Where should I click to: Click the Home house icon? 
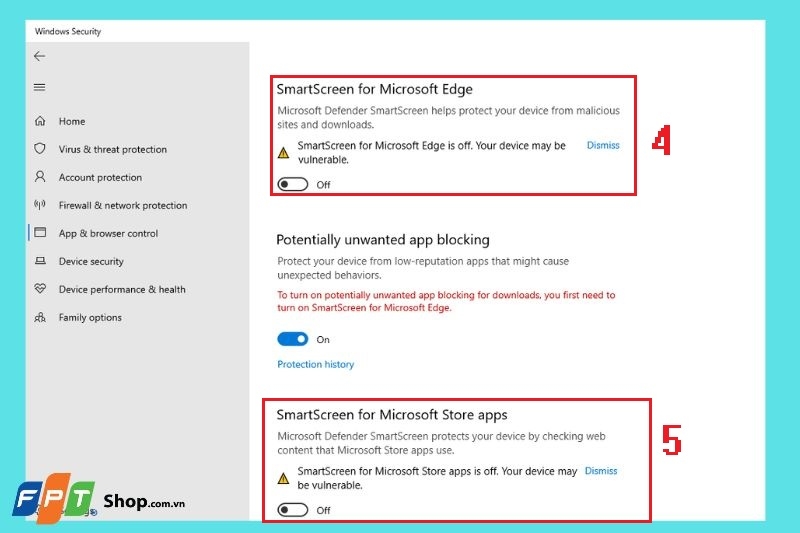pos(40,121)
